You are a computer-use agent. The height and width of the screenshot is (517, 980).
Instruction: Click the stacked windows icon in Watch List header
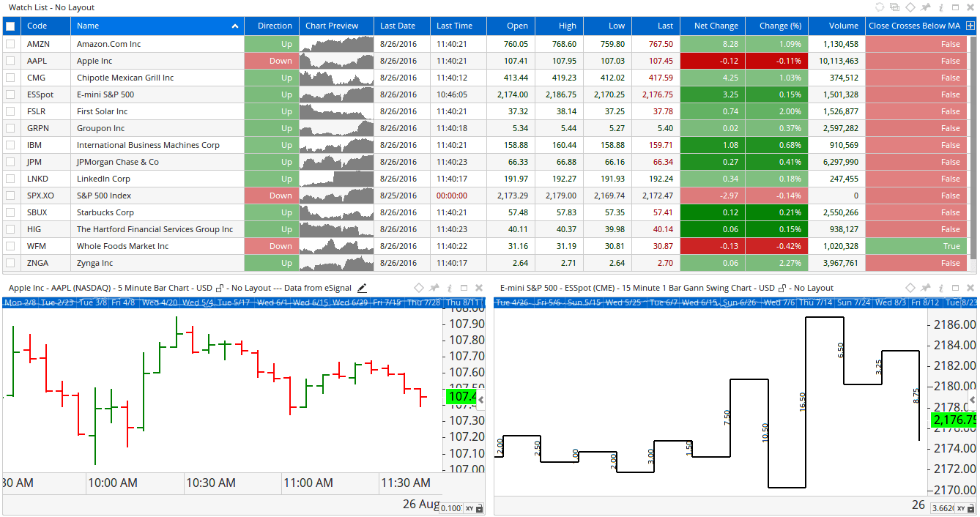895,7
